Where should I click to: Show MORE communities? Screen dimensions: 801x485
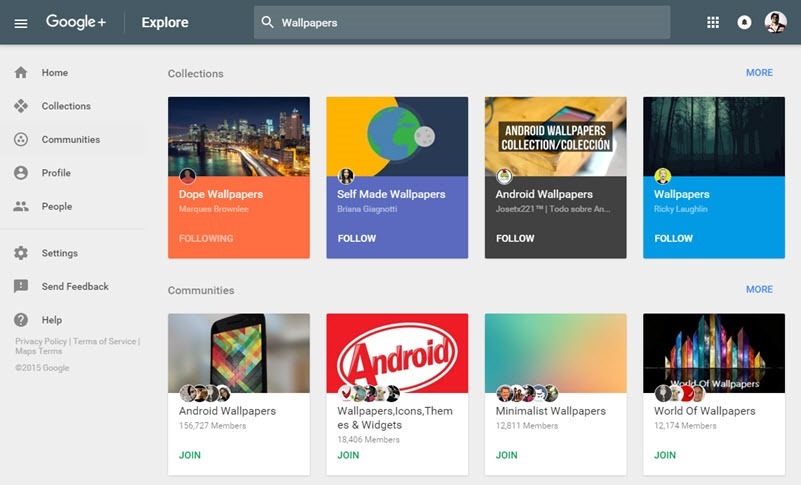[759, 289]
